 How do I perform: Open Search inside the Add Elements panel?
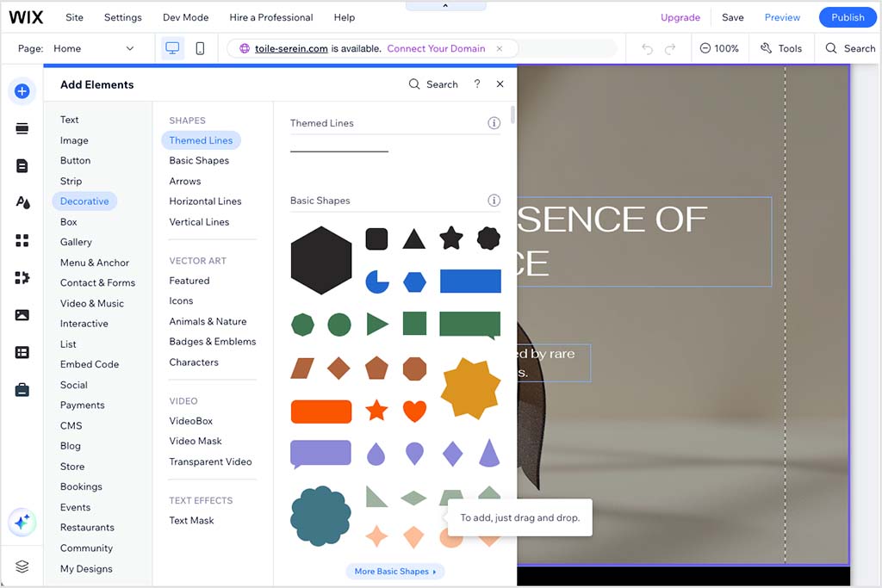click(433, 84)
